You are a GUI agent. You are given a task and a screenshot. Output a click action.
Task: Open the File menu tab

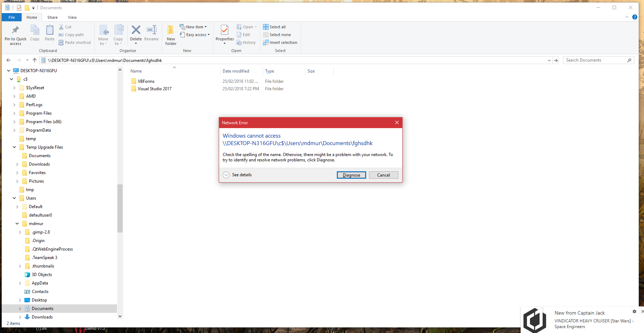(x=12, y=17)
